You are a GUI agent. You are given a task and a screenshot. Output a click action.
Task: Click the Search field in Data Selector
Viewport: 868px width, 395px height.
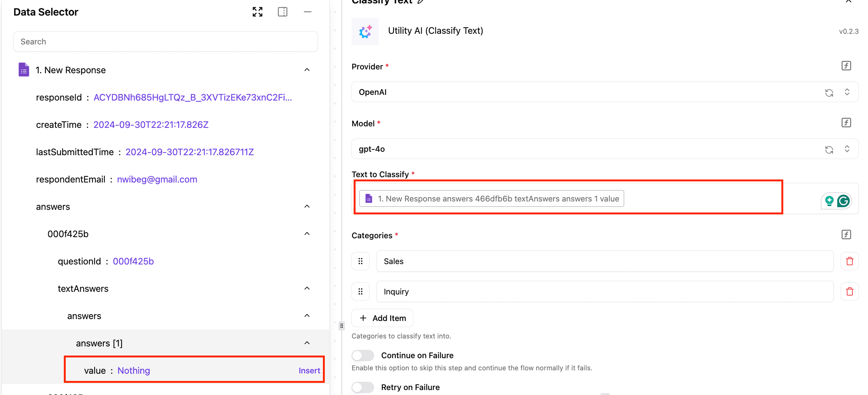pyautogui.click(x=165, y=42)
